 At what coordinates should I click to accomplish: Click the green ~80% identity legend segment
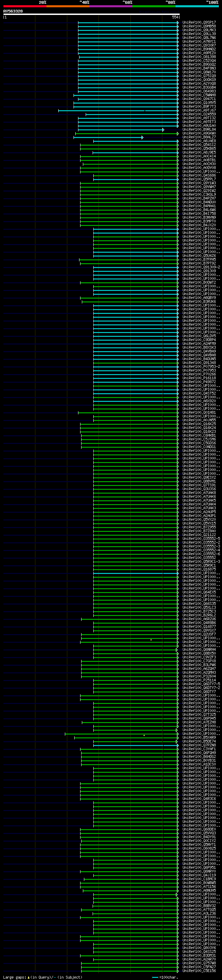pos(154,6)
